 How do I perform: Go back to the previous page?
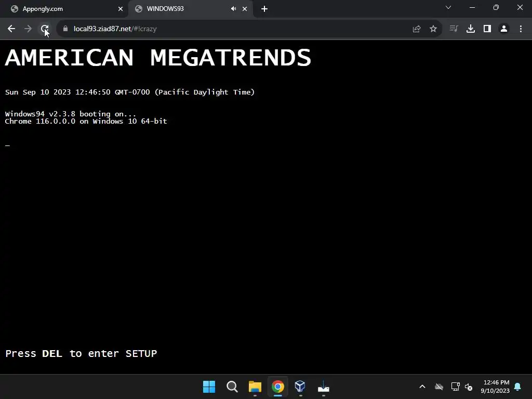tap(11, 29)
